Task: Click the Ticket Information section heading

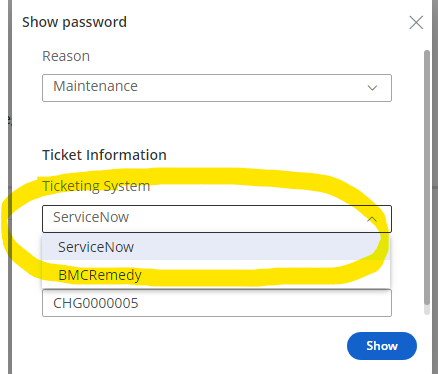Action: (x=104, y=155)
